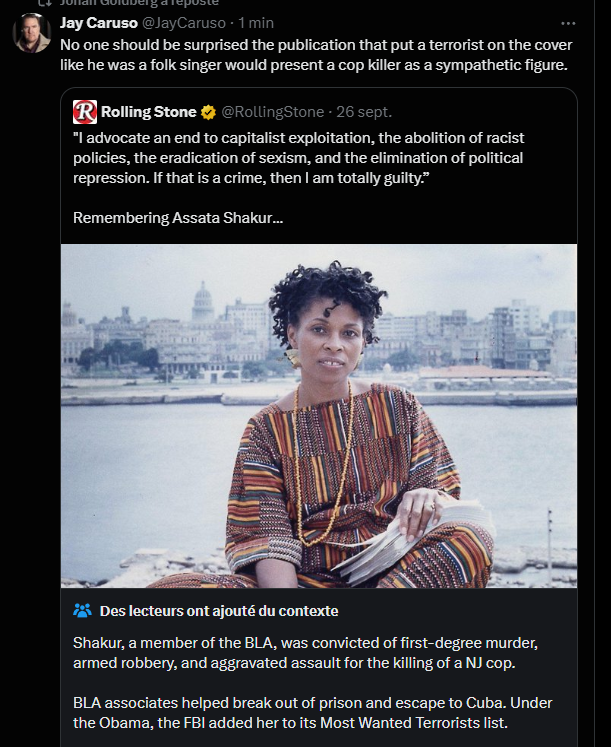Click the community notes people icon

(x=83, y=610)
